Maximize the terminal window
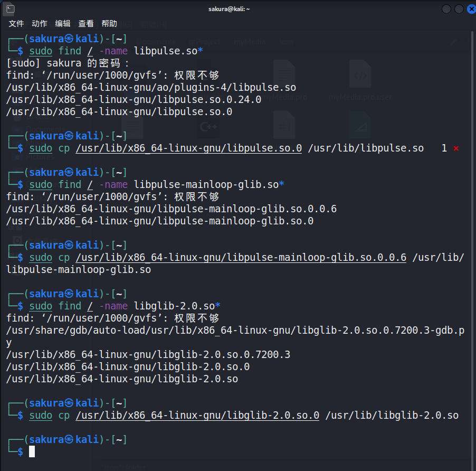Viewport: 476px width, 471px height. coord(459,9)
